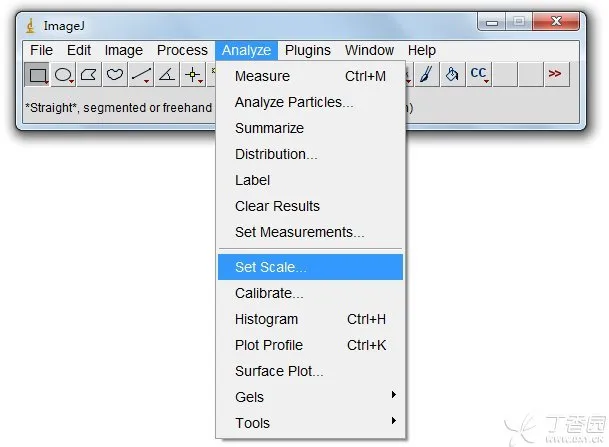Image resolution: width=609 pixels, height=447 pixels.
Task: Select the Oval selection tool
Action: (63, 75)
